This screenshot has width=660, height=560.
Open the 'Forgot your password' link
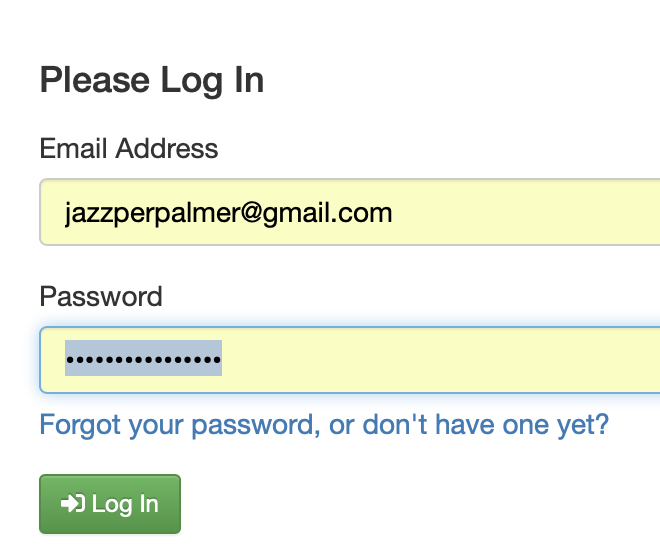324,425
